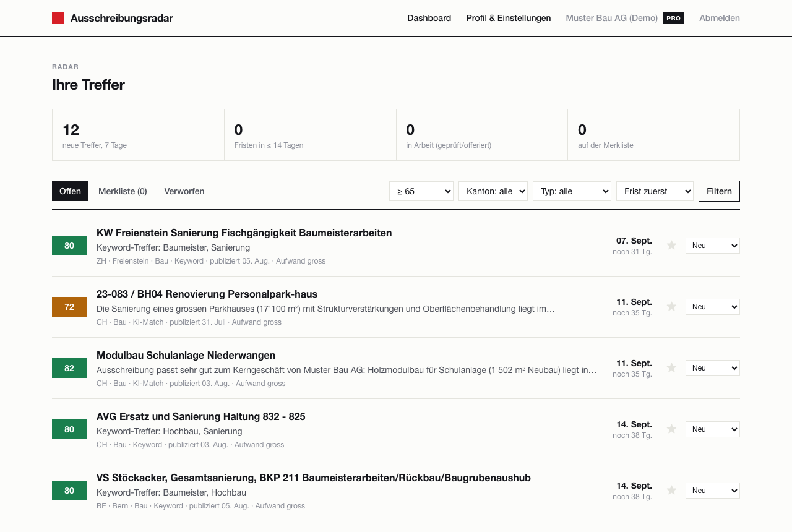Open Profil & Einstellungen
The height and width of the screenshot is (532, 792).
pos(509,18)
